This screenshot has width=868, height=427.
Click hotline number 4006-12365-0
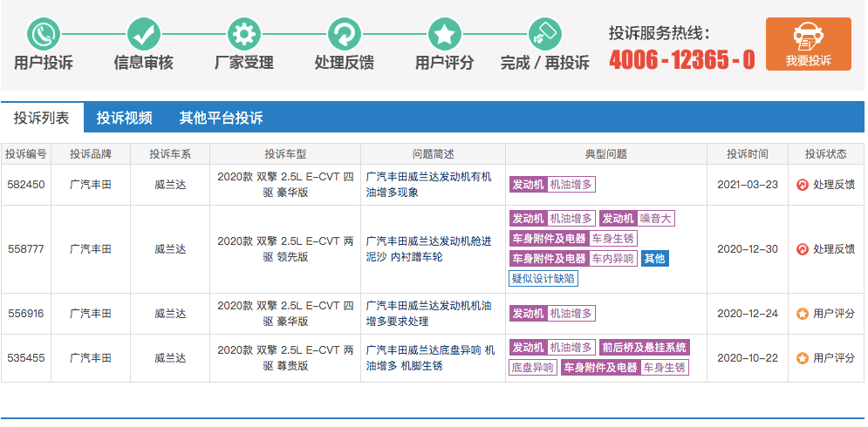click(682, 60)
